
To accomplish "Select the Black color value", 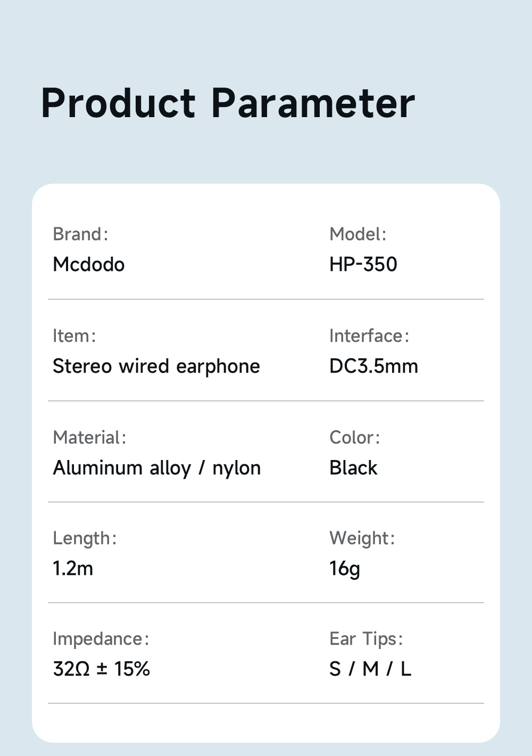I will (353, 468).
